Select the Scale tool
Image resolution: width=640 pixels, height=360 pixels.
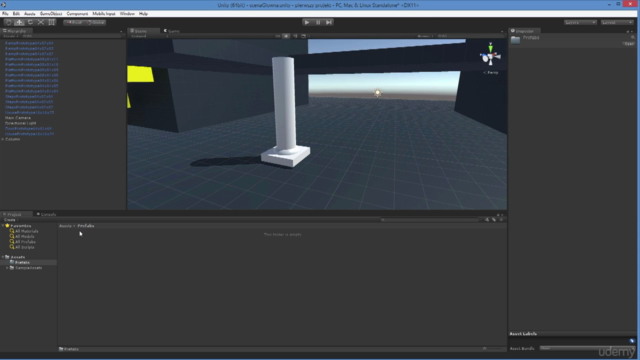tap(41, 22)
